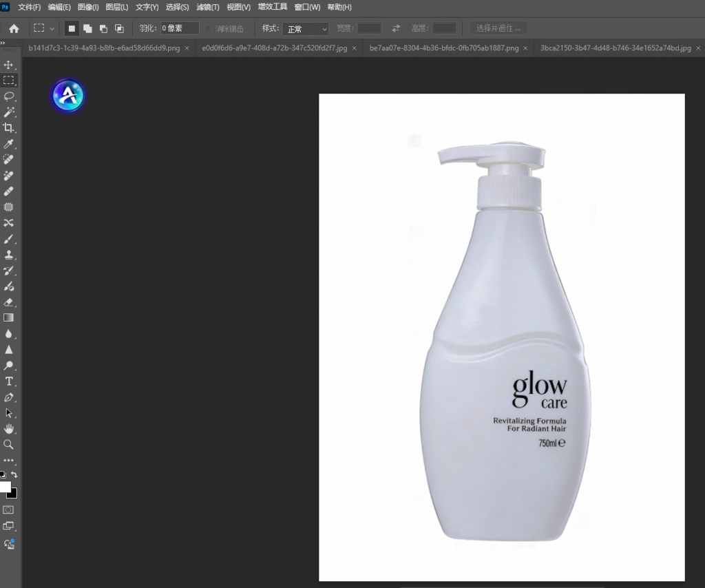Select the Clone Stamp tool

tap(9, 255)
